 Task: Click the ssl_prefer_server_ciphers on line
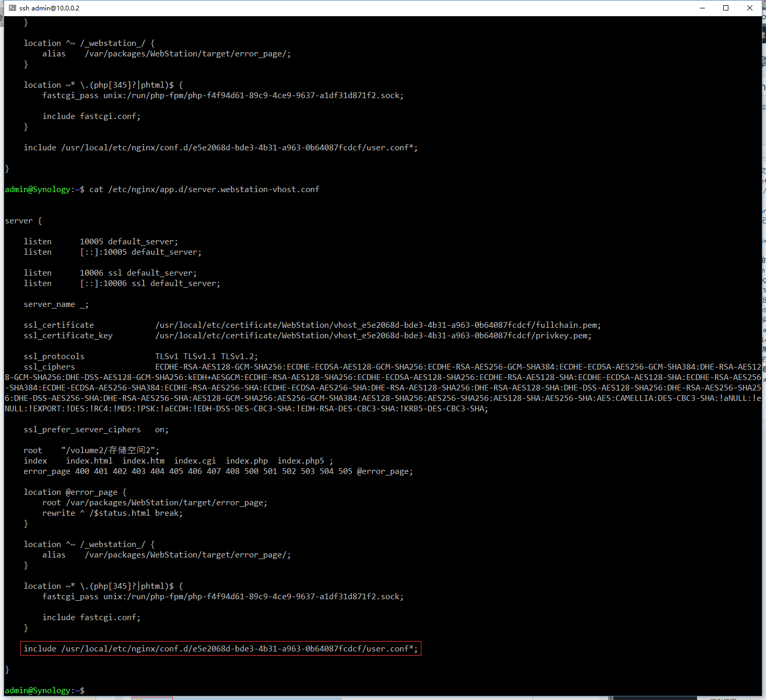[96, 429]
